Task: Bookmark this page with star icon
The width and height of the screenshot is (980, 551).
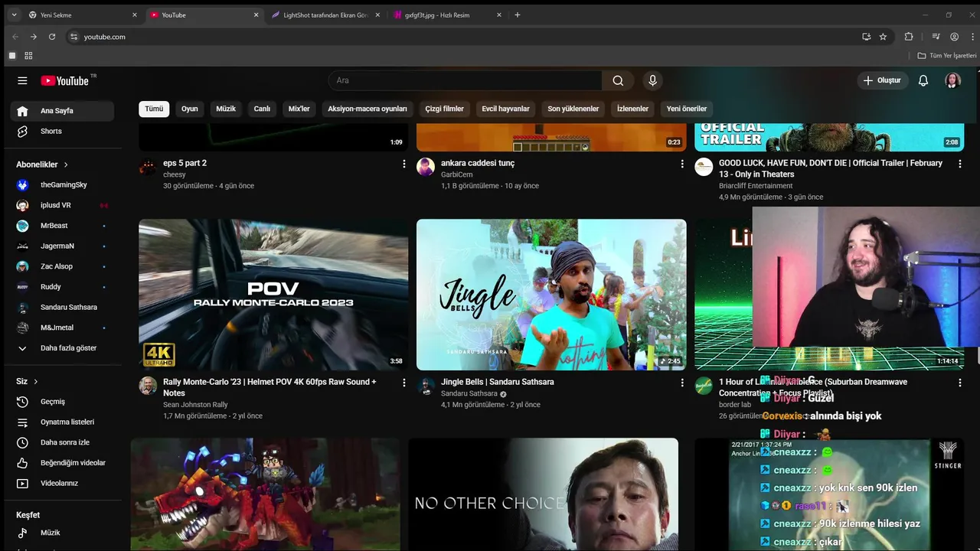Action: pos(883,37)
